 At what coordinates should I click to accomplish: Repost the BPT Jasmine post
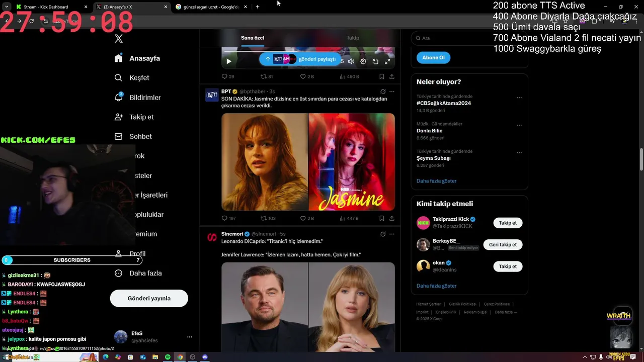[x=268, y=218]
